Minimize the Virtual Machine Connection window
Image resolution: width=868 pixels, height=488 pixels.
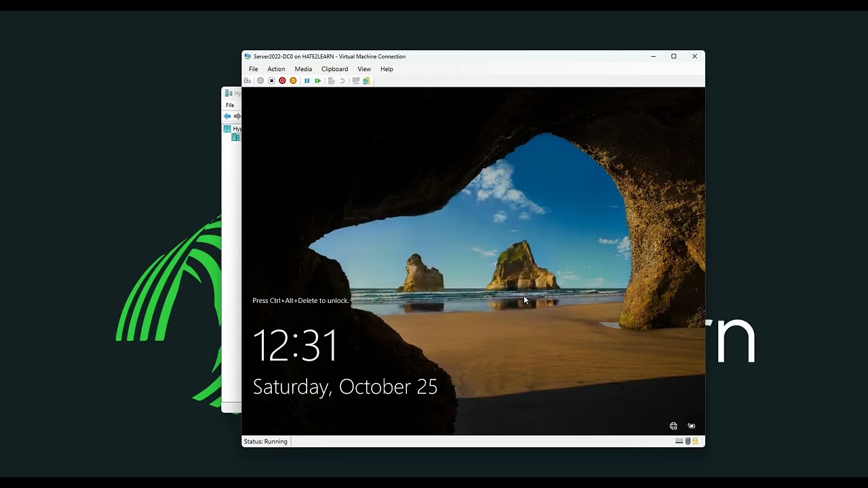(x=653, y=56)
